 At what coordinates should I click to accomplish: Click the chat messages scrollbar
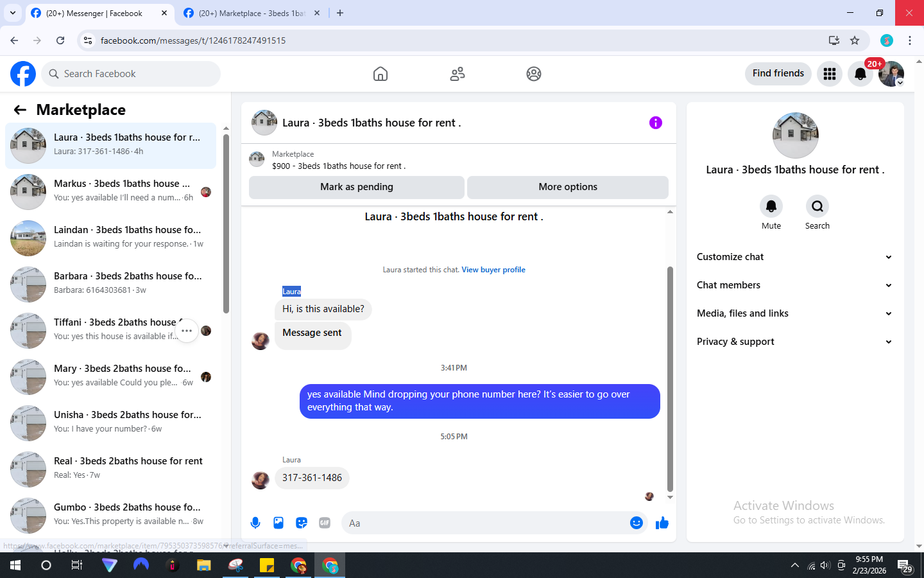670,379
